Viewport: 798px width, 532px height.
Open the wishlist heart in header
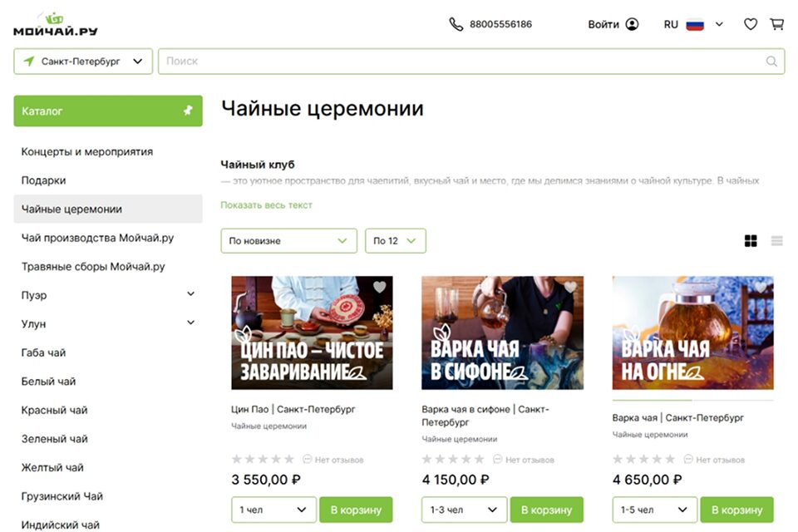click(x=751, y=24)
